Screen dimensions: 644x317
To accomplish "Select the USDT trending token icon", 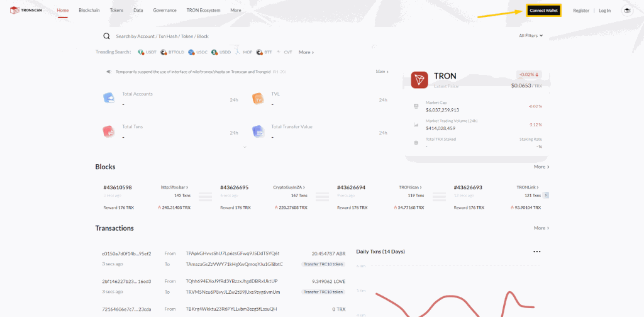I will click(x=141, y=52).
